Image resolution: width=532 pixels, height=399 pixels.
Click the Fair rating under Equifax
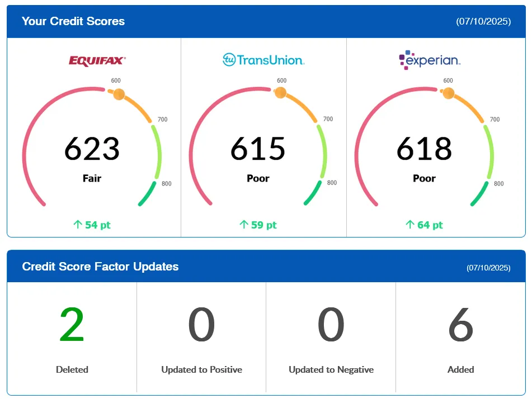tap(92, 178)
